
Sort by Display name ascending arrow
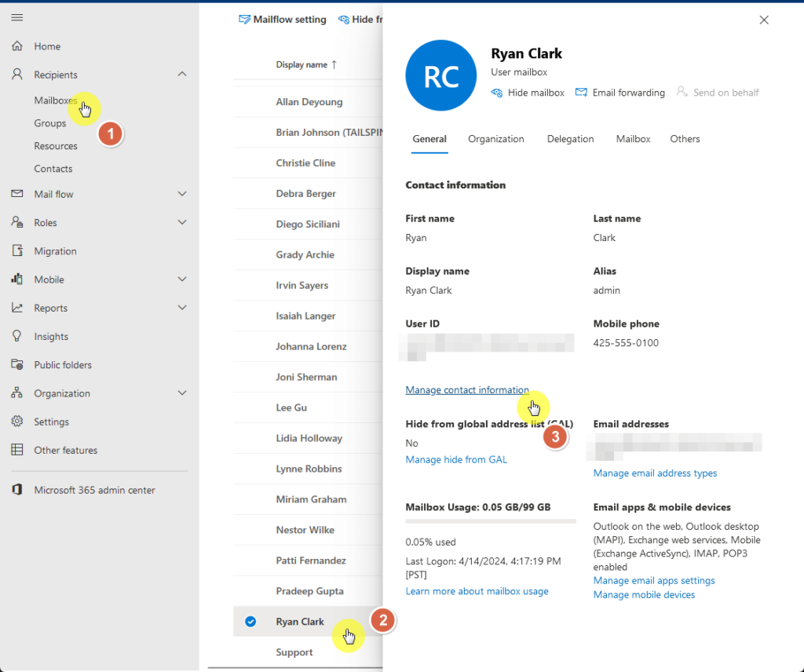334,64
